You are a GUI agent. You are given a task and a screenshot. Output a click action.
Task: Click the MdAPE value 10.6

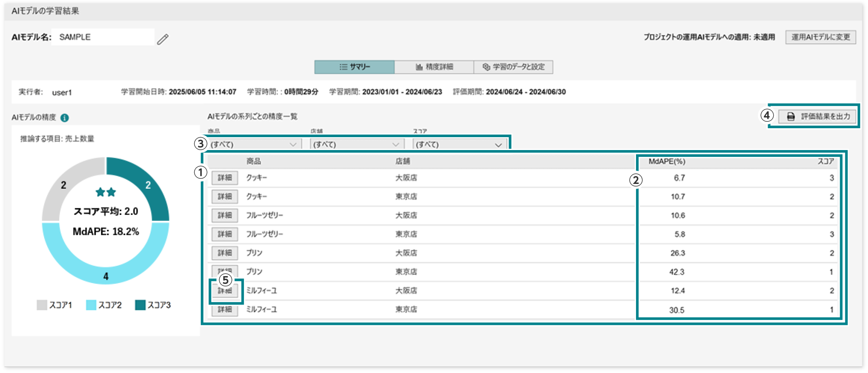coord(678,216)
